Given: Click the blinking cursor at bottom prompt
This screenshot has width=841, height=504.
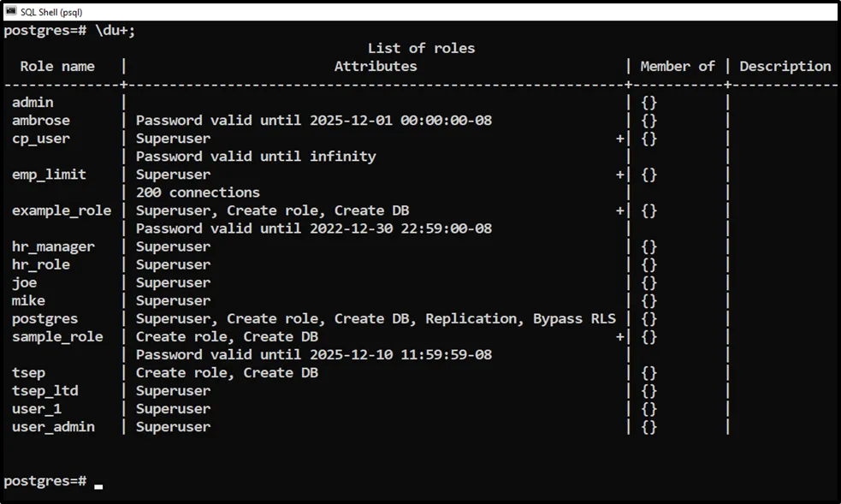Looking at the screenshot, I should tap(98, 485).
